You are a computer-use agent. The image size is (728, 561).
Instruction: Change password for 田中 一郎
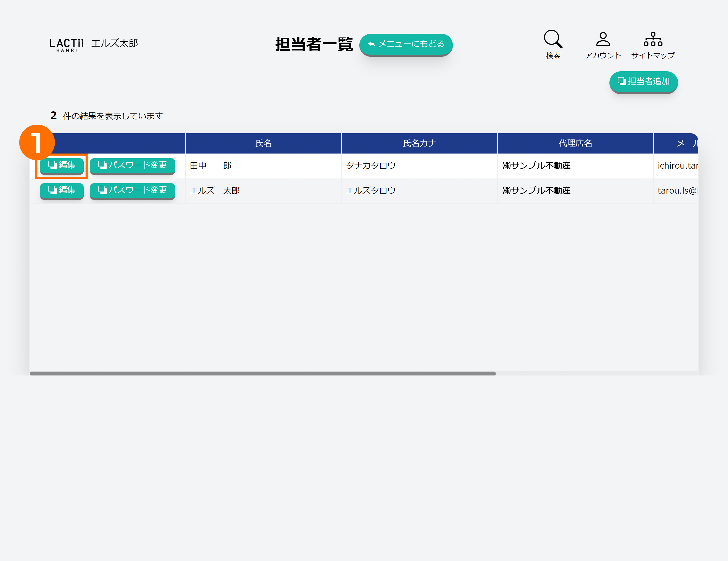click(132, 165)
